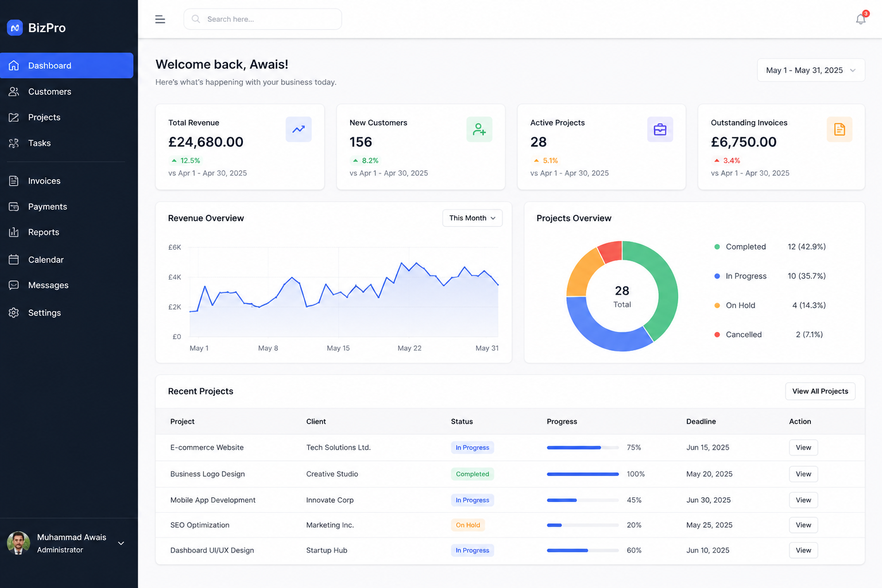882x588 pixels.
Task: Open the Calendar menu item
Action: coord(67,260)
